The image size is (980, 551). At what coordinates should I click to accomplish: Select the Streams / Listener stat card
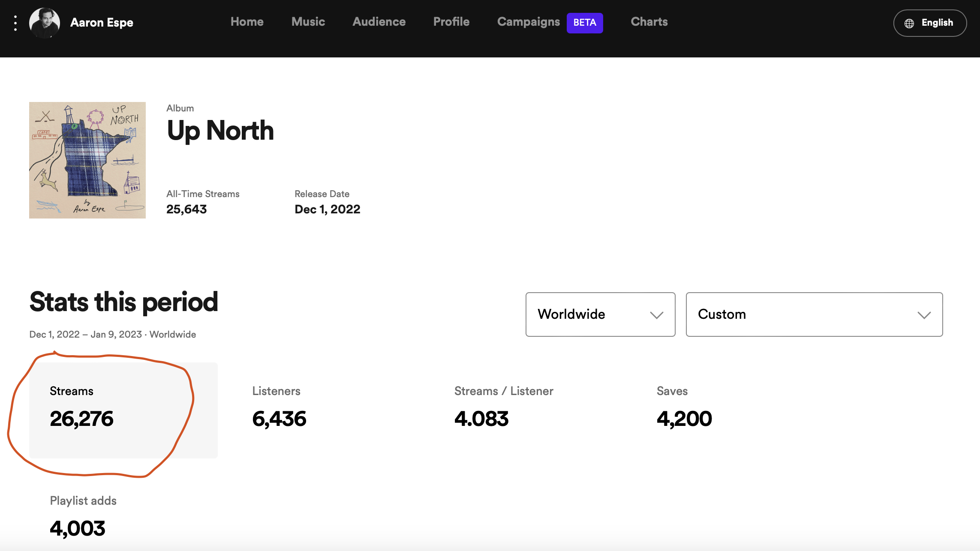[528, 410]
